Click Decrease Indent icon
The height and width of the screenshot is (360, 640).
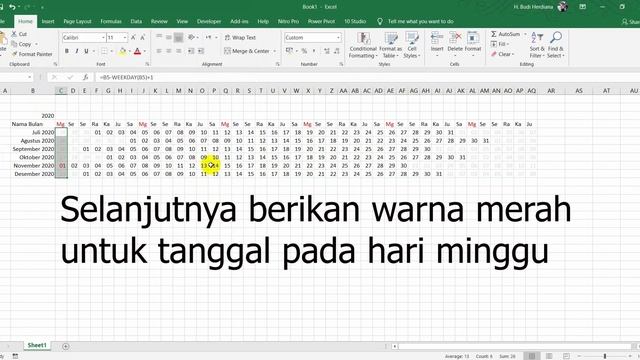click(191, 51)
